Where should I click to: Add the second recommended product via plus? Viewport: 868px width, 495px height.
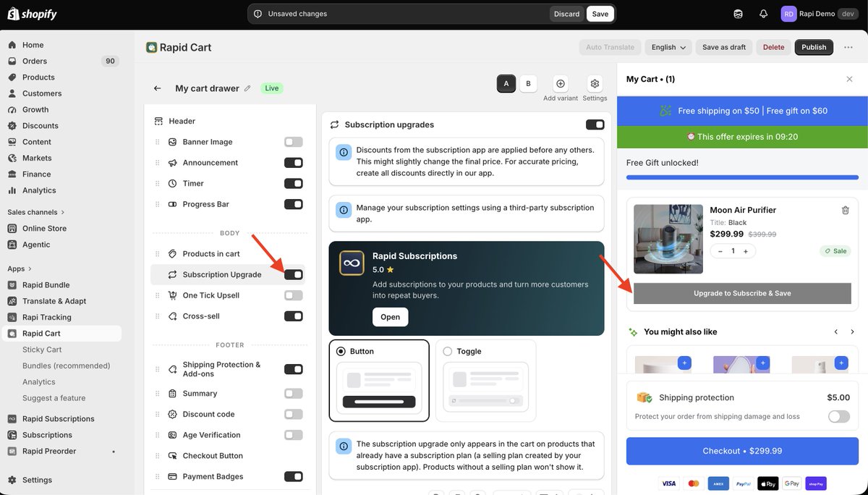[x=762, y=363]
